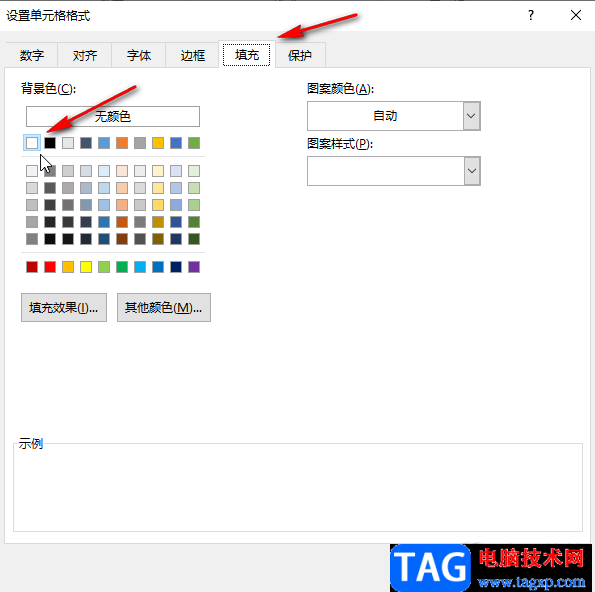
Task: Choose green standard color swatch
Action: pyautogui.click(x=122, y=267)
